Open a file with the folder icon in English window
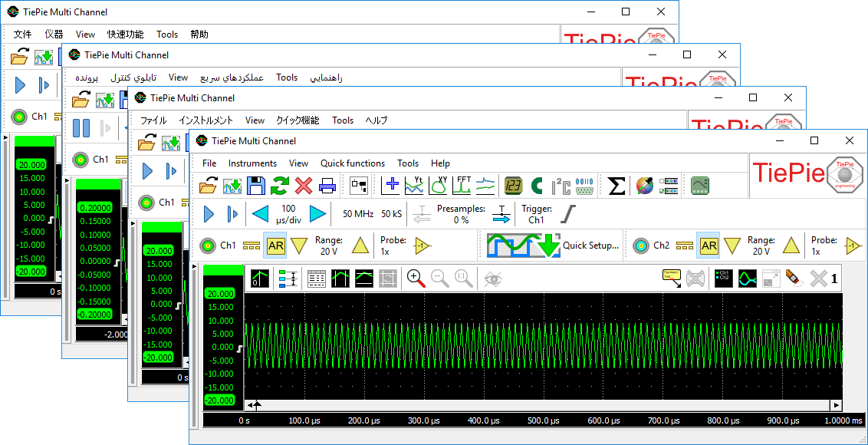Viewport: 868px width, 445px height. (x=208, y=186)
